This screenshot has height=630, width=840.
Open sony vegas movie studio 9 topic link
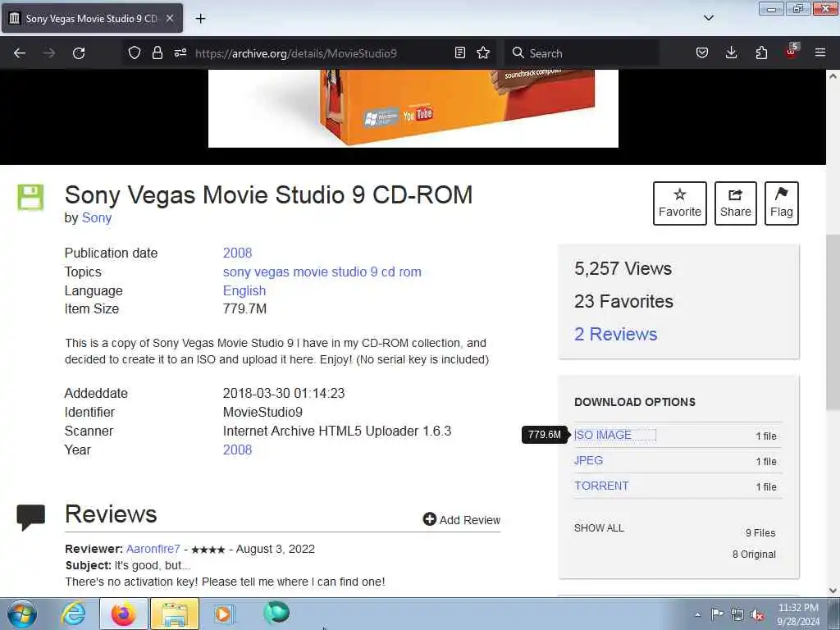pos(322,272)
